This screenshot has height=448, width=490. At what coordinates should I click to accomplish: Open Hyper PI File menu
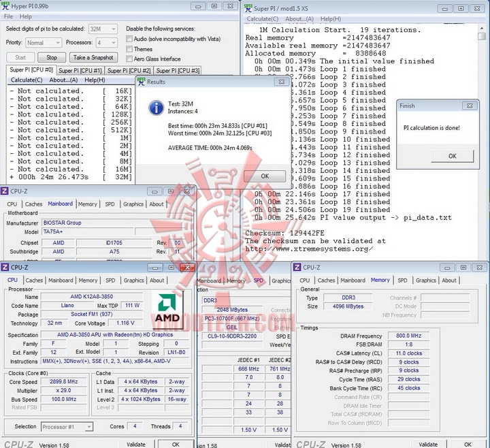point(8,16)
